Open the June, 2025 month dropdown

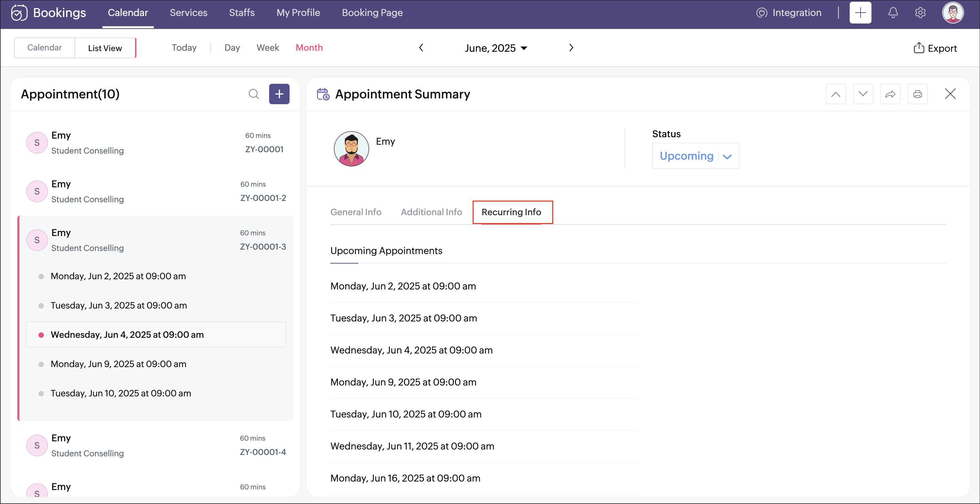[496, 48]
